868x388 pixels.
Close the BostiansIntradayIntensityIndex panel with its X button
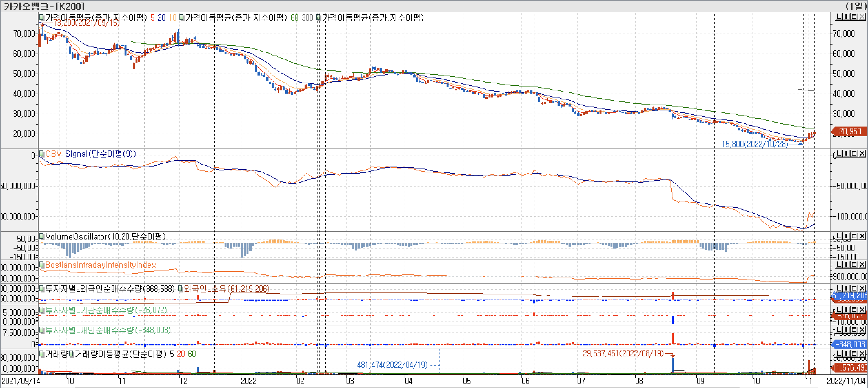(x=862, y=264)
